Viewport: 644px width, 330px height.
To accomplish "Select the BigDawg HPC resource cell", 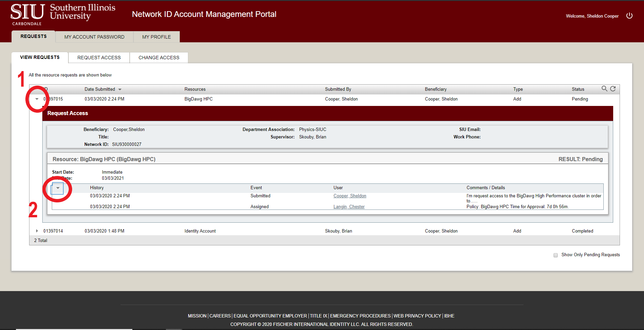I will (198, 99).
